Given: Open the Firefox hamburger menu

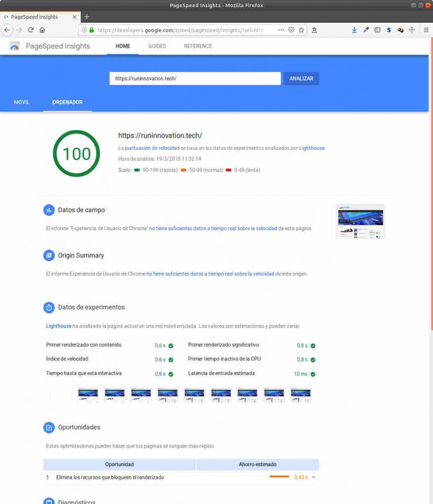Looking at the screenshot, I should (x=426, y=30).
